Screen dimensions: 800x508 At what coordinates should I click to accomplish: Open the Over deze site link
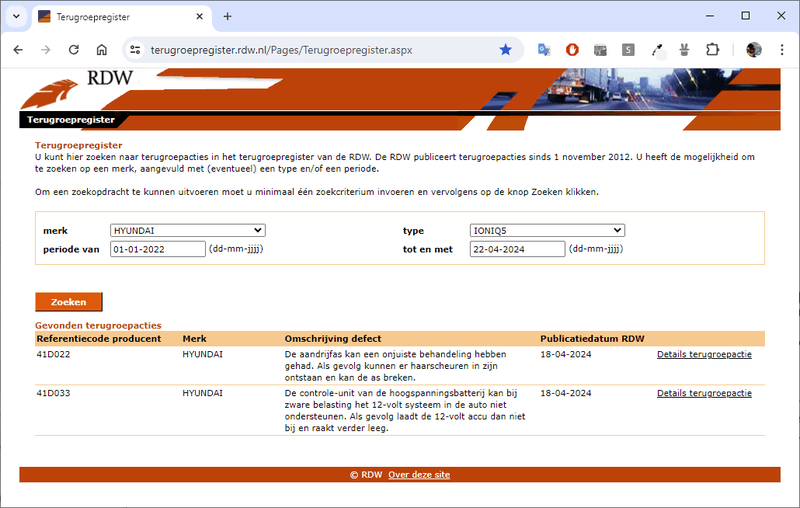tap(419, 474)
